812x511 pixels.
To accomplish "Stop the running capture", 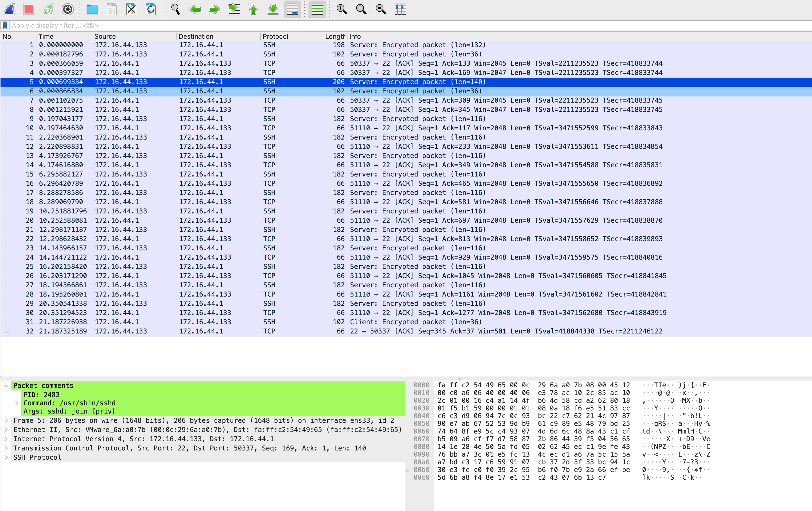I will tap(29, 9).
